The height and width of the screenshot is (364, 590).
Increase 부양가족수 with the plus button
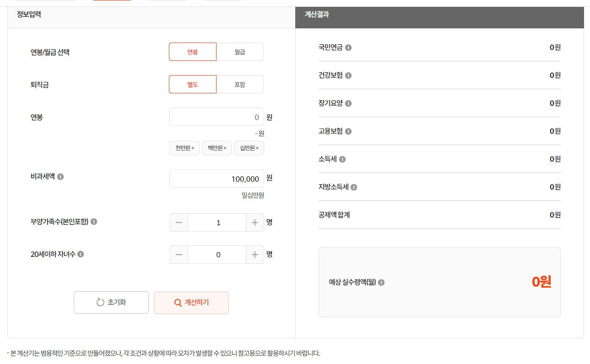pyautogui.click(x=255, y=223)
